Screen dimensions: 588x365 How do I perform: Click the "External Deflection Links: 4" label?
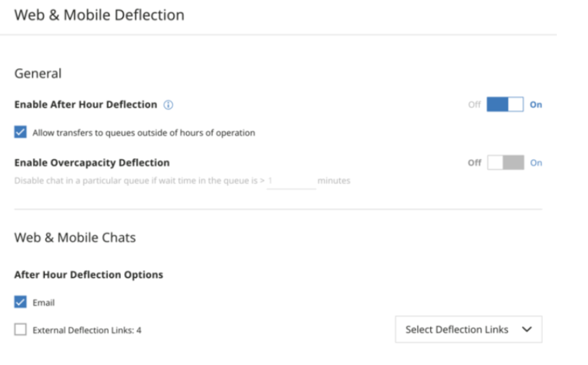(x=87, y=331)
